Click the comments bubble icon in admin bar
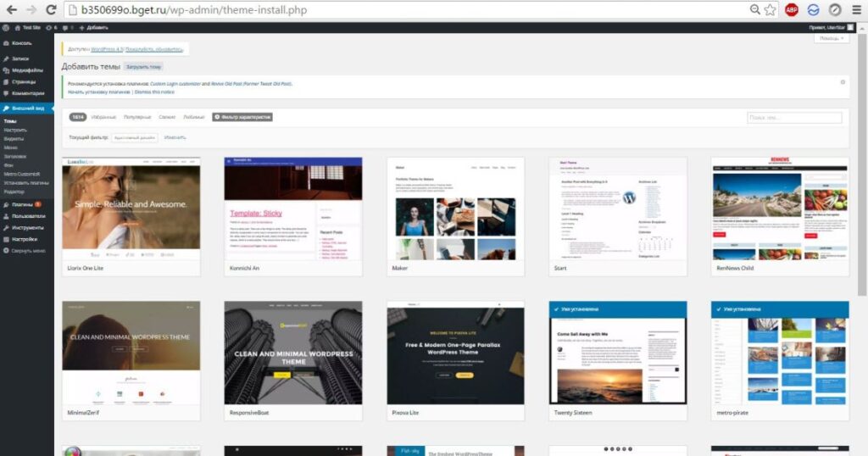 click(x=68, y=27)
